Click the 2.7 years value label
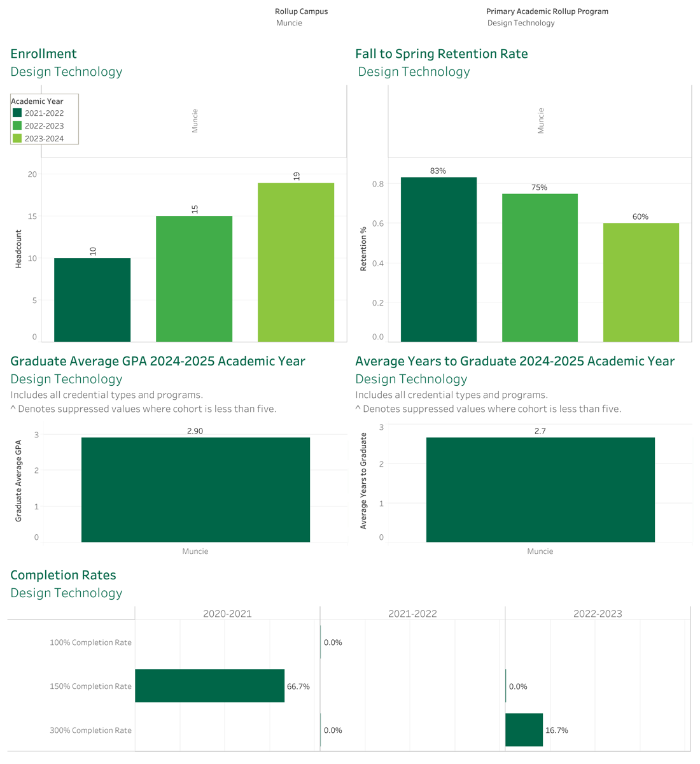 click(540, 431)
